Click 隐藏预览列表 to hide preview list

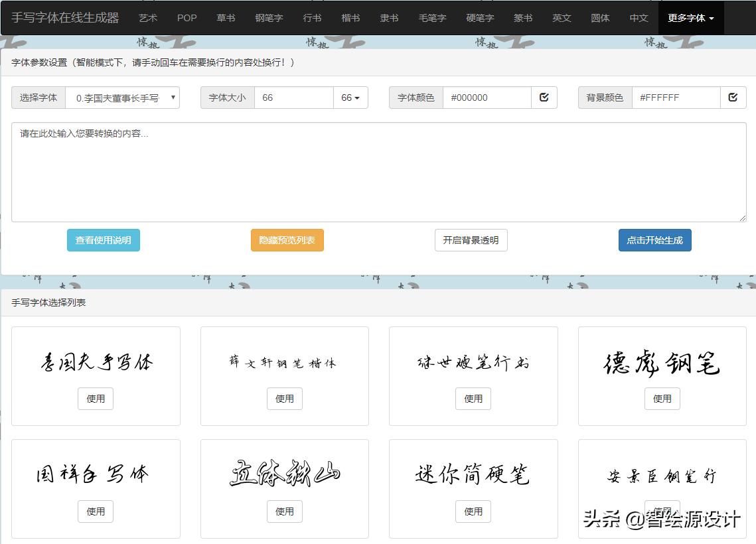[x=287, y=240]
